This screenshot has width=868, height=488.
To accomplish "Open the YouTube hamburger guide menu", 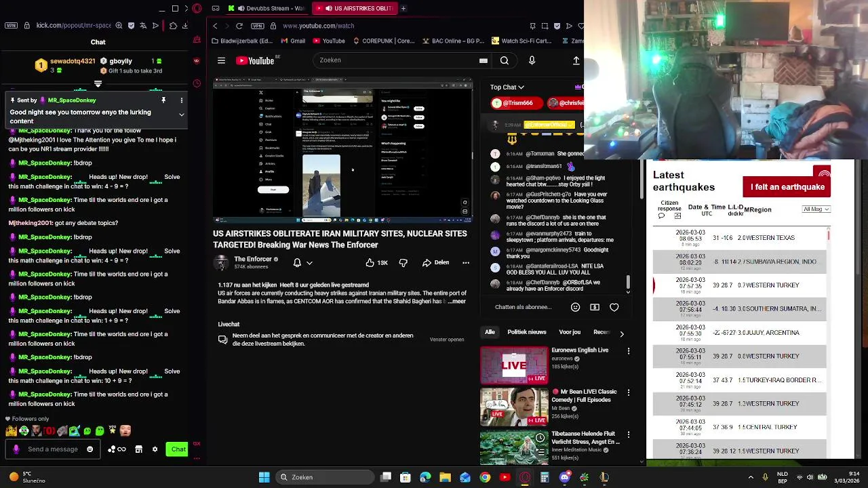I will 221,60.
